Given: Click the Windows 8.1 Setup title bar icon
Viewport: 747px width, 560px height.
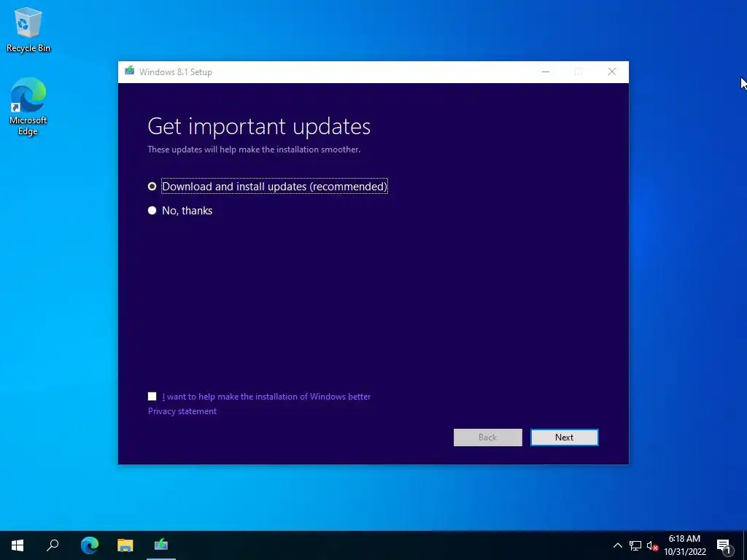Looking at the screenshot, I should [129, 71].
